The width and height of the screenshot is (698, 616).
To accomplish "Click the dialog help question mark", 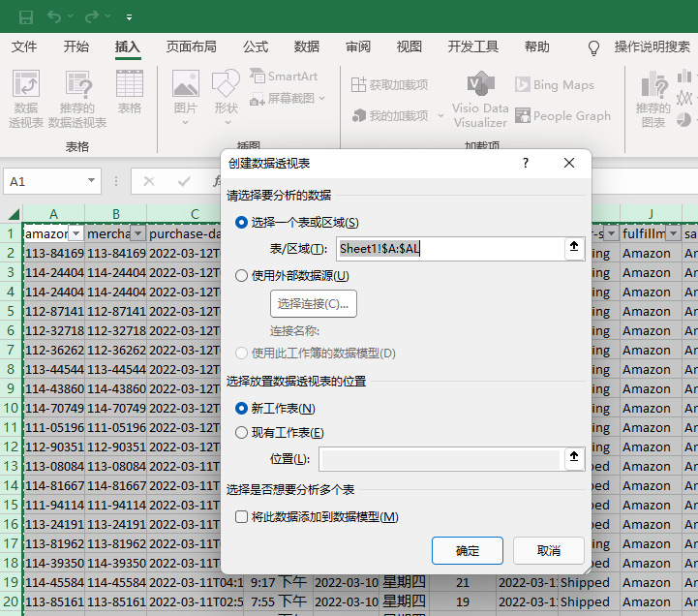I will (x=526, y=163).
